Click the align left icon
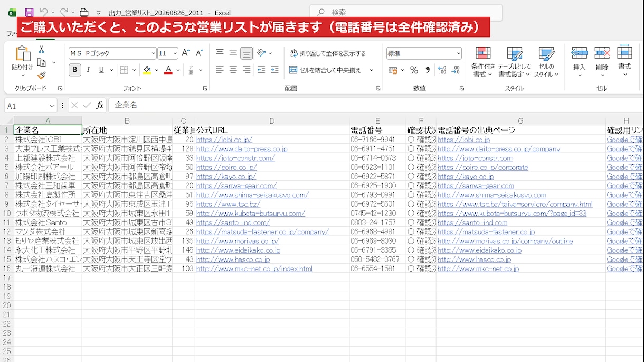Screen dimensions: 644x362 coord(220,70)
